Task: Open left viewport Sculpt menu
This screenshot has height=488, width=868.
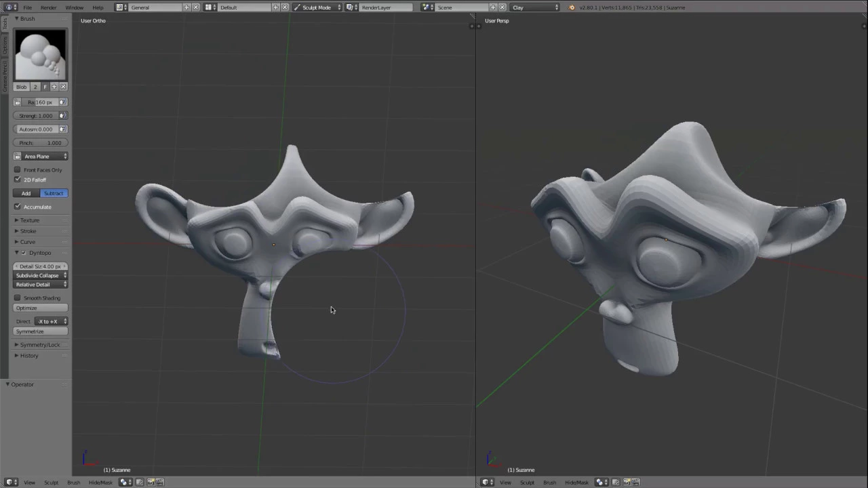Action: pyautogui.click(x=52, y=483)
